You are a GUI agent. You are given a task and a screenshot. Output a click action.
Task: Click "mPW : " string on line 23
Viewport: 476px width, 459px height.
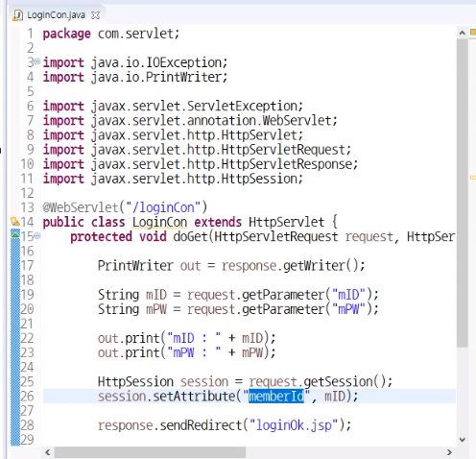(194, 352)
